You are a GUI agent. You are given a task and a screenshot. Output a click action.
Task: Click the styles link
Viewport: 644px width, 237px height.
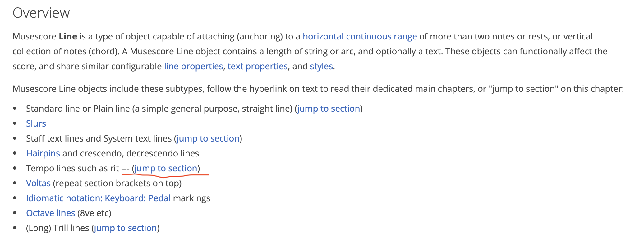coord(321,67)
